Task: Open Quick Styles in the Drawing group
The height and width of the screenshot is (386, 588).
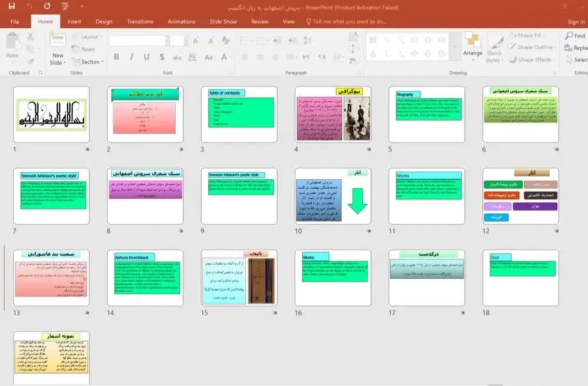Action: pos(495,48)
